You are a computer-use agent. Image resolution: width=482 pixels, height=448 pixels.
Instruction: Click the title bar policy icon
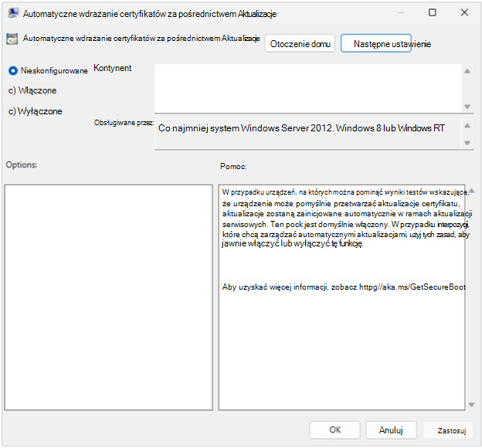pyautogui.click(x=13, y=13)
